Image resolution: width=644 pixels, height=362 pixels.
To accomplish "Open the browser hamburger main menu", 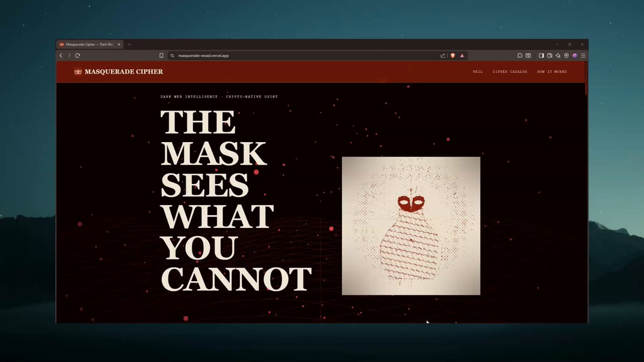I will pos(583,55).
